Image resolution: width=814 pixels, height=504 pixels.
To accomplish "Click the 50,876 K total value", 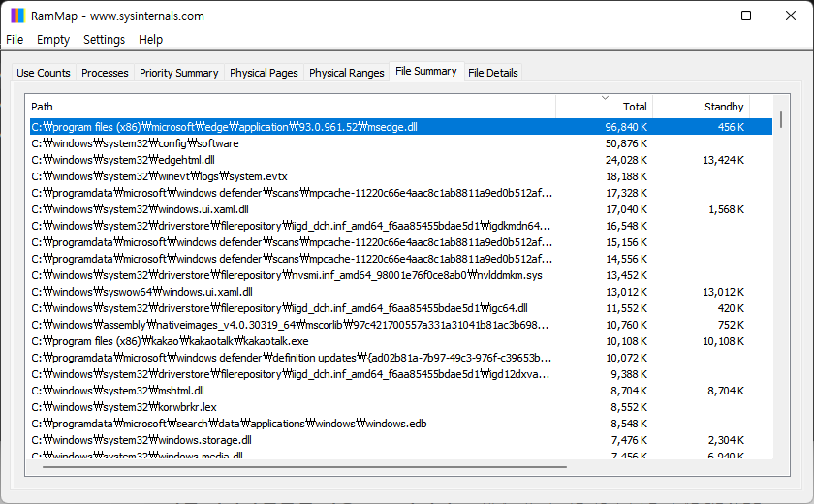I will click(626, 143).
